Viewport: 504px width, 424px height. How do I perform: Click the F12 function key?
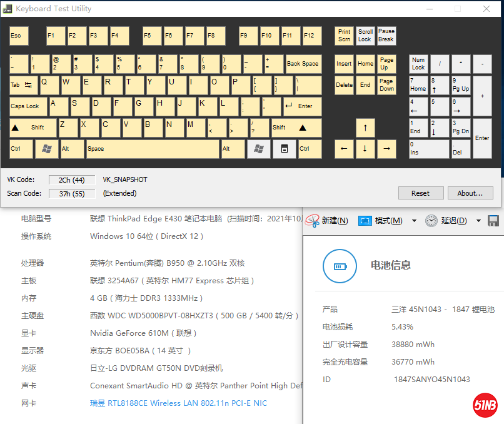pos(313,36)
